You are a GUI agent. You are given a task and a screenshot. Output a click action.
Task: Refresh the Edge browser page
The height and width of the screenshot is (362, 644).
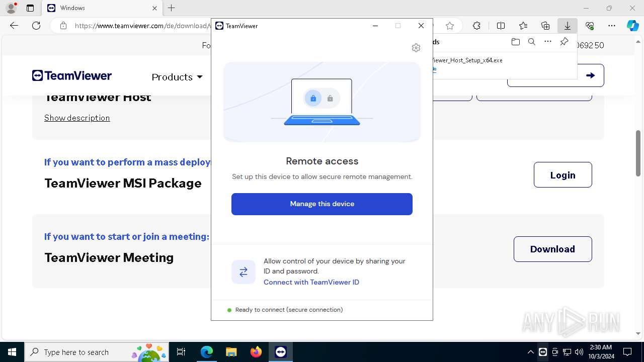click(x=36, y=26)
